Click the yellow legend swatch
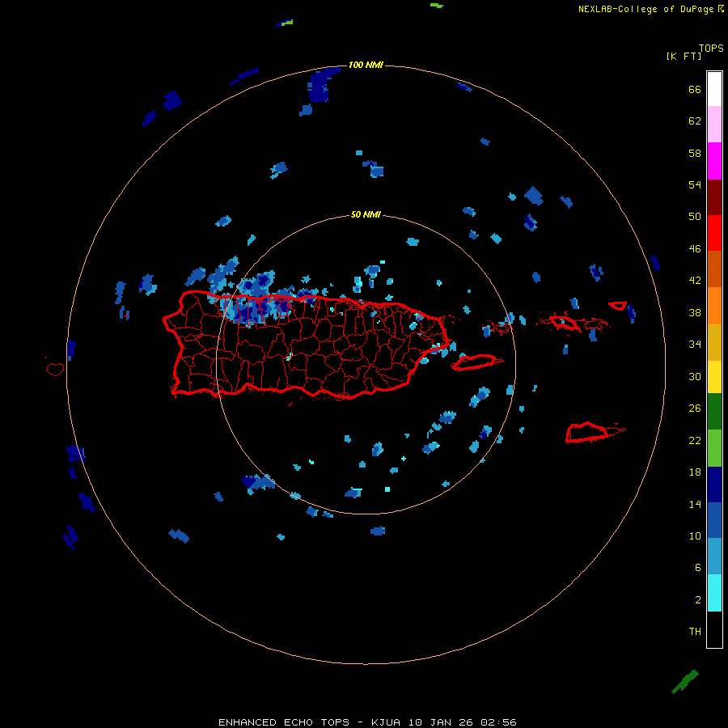The image size is (728, 728). click(x=714, y=376)
